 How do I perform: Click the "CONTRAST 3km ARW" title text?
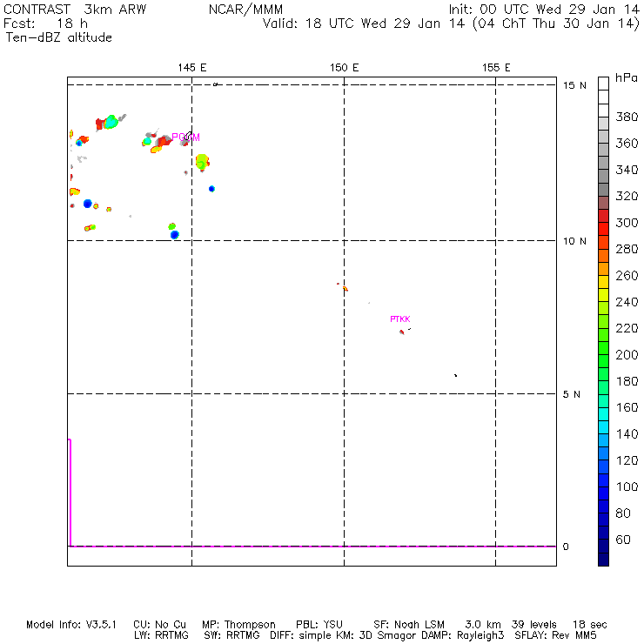pyautogui.click(x=75, y=10)
